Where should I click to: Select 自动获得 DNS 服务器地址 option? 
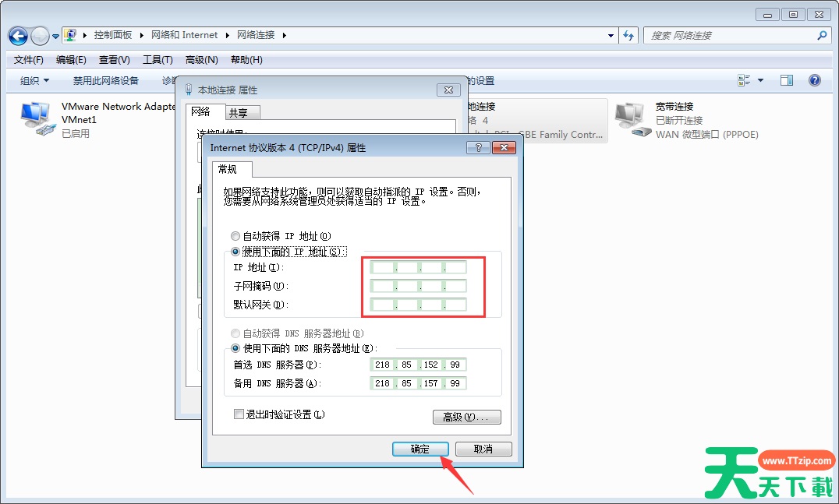[235, 333]
